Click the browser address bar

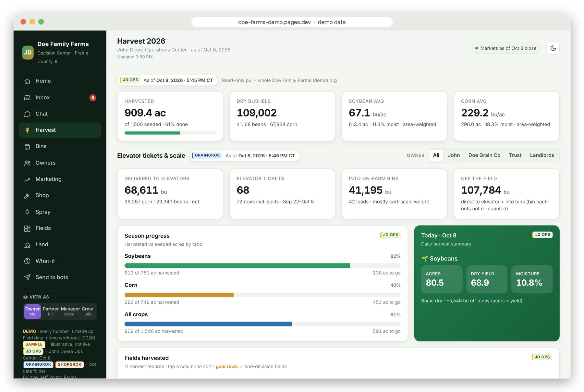click(292, 22)
